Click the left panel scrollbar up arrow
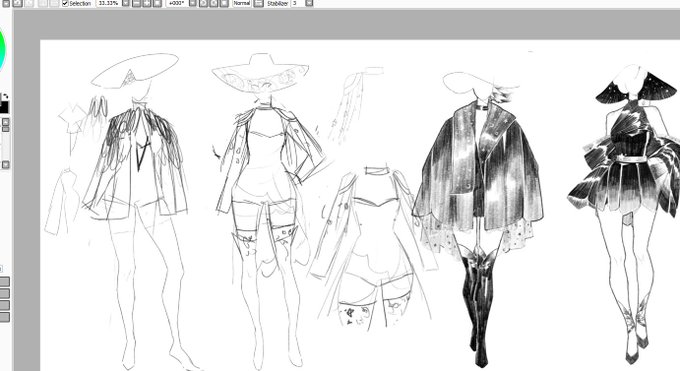This screenshot has width=680, height=371. coord(5,122)
